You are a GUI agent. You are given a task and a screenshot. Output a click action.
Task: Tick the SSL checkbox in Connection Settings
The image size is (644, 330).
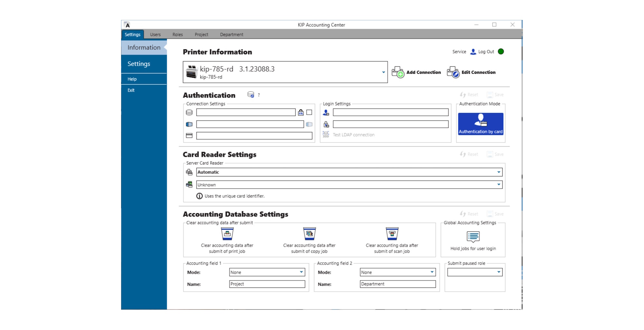309,112
